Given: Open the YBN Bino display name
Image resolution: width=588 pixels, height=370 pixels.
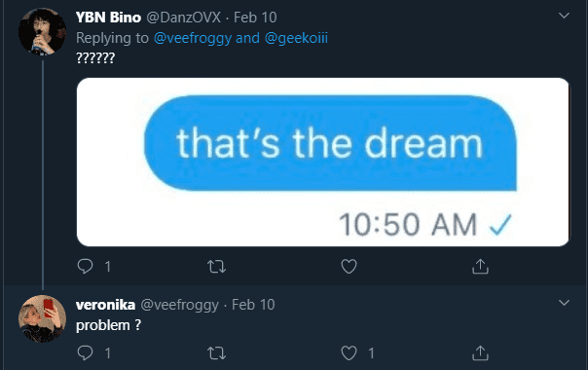Looking at the screenshot, I should (108, 18).
